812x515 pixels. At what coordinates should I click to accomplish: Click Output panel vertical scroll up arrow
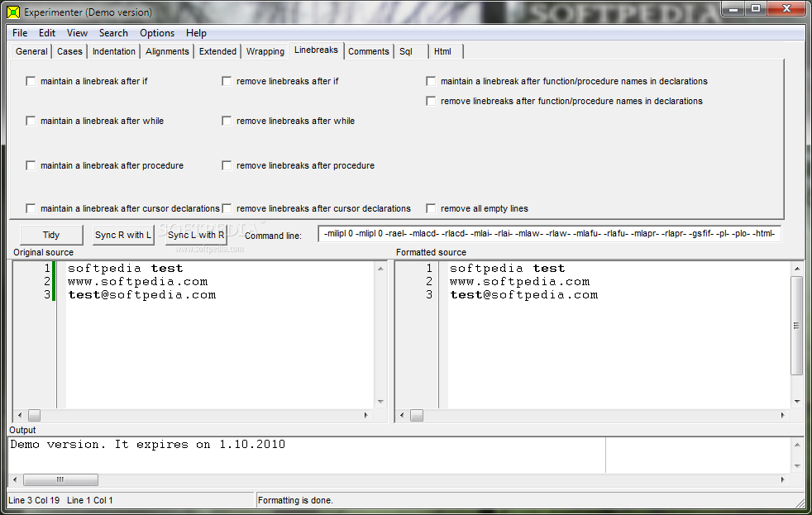[x=797, y=445]
